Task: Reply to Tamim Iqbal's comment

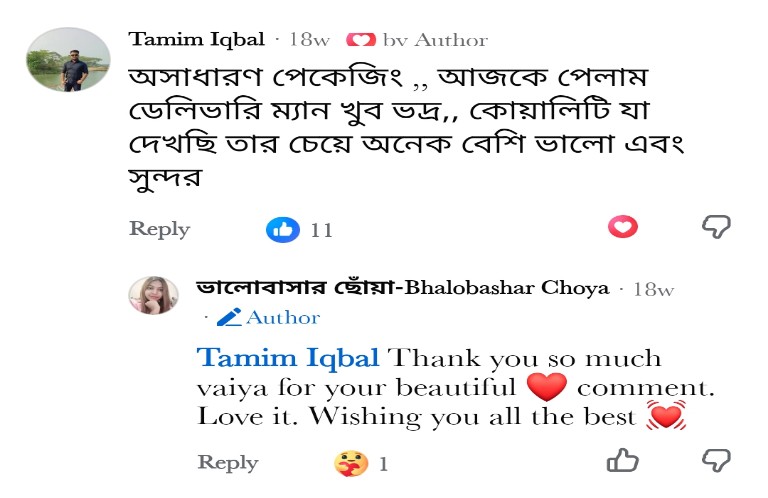Action: [159, 229]
